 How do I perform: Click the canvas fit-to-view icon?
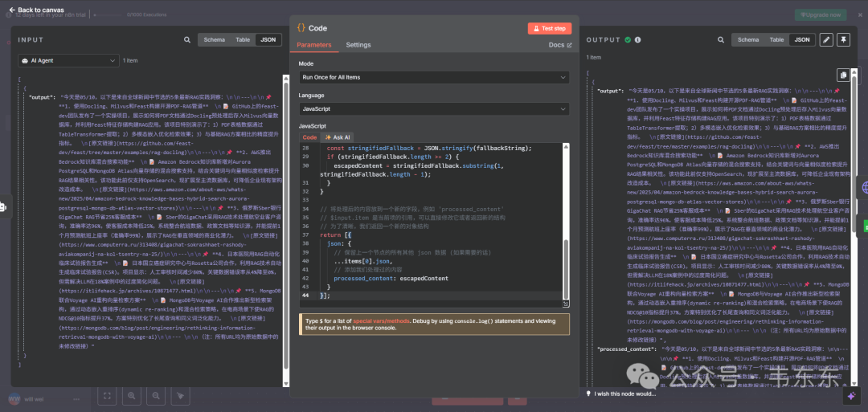[108, 395]
